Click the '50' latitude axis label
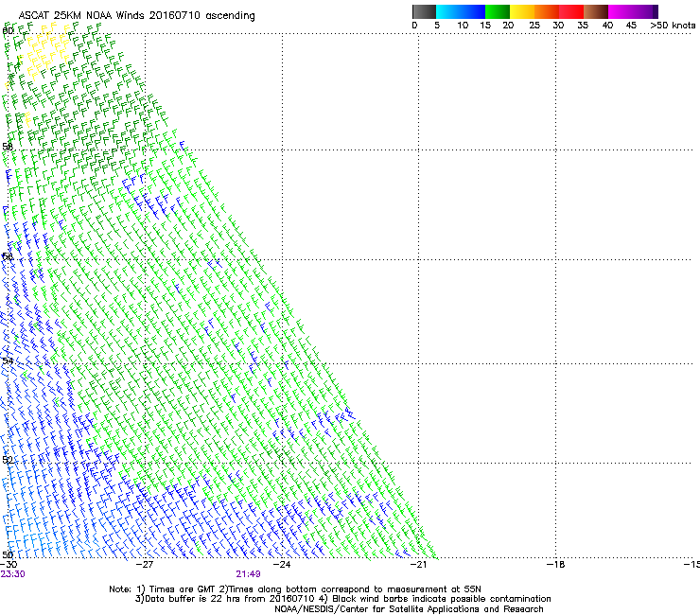This screenshot has width=700, height=615. click(x=8, y=554)
